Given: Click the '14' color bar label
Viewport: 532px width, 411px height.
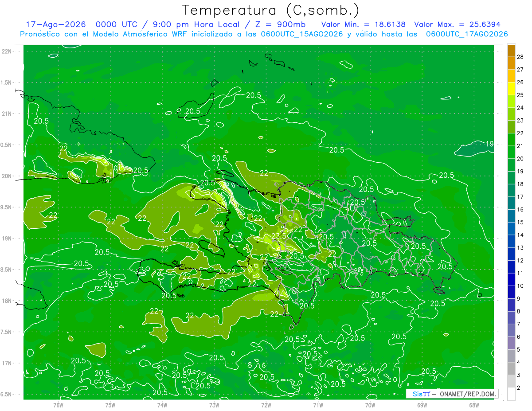Looking at the screenshot, I should coord(521,235).
